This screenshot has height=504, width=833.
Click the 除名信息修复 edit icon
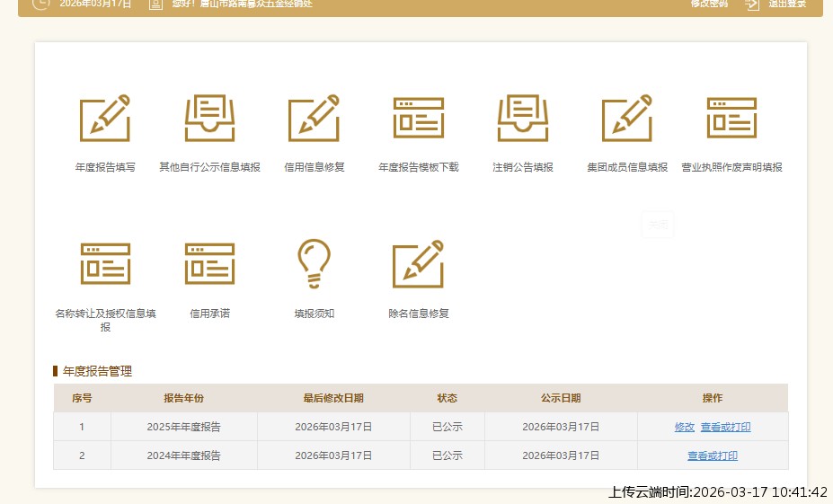pos(419,264)
